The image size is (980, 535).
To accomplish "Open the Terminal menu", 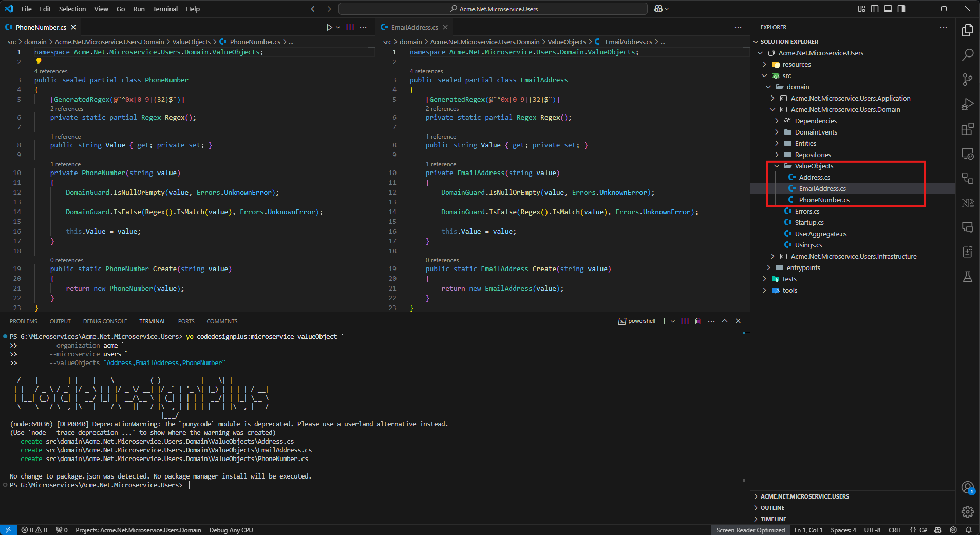I will point(165,9).
